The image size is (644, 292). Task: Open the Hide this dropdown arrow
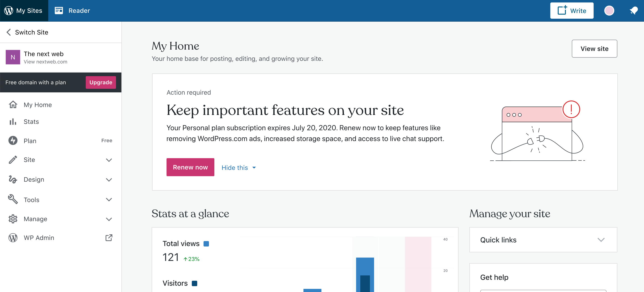coord(254,168)
